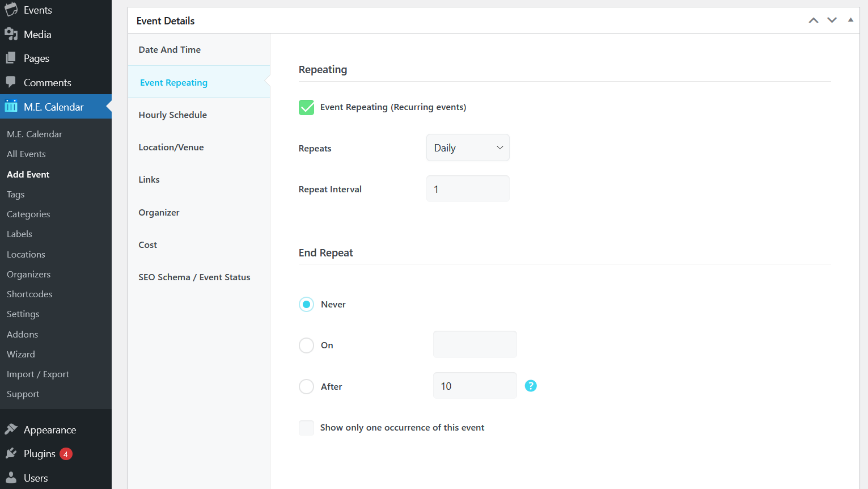Viewport: 868px width, 489px height.
Task: Click the Events pin icon in sidebar
Action: coord(11,10)
